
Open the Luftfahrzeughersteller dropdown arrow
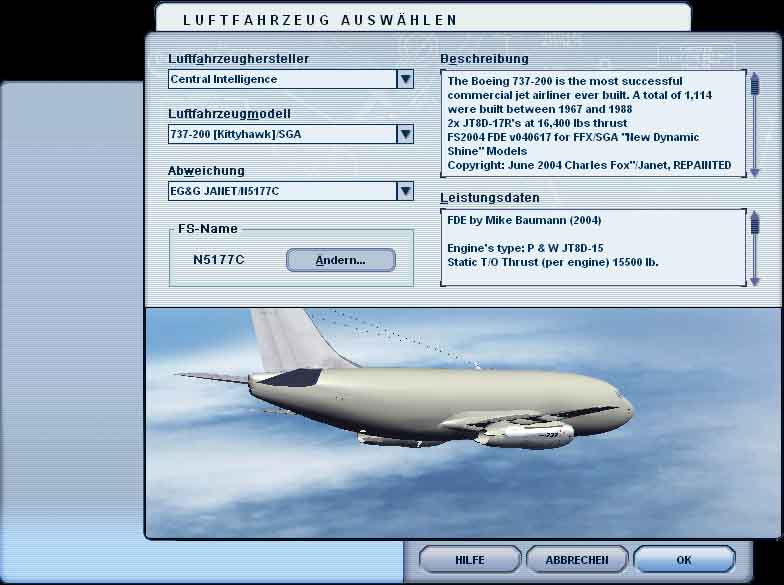(406, 79)
